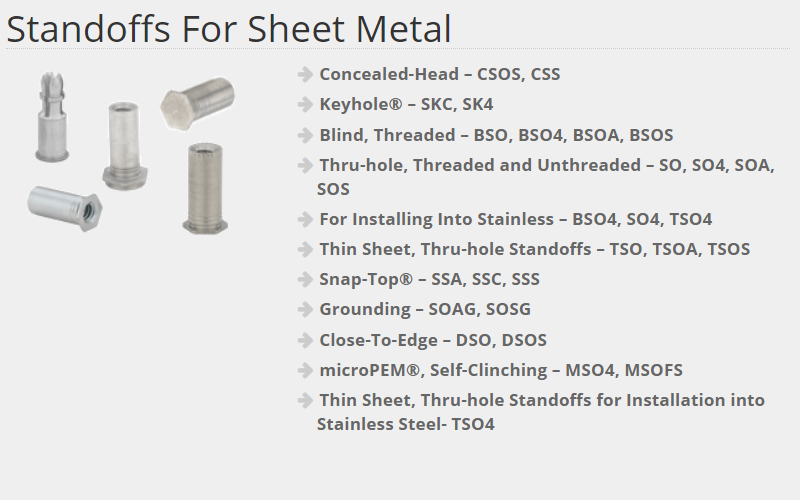Open Close-To-Edge – DSO, DSOS link
Image resolution: width=800 pixels, height=500 pixels.
point(433,340)
